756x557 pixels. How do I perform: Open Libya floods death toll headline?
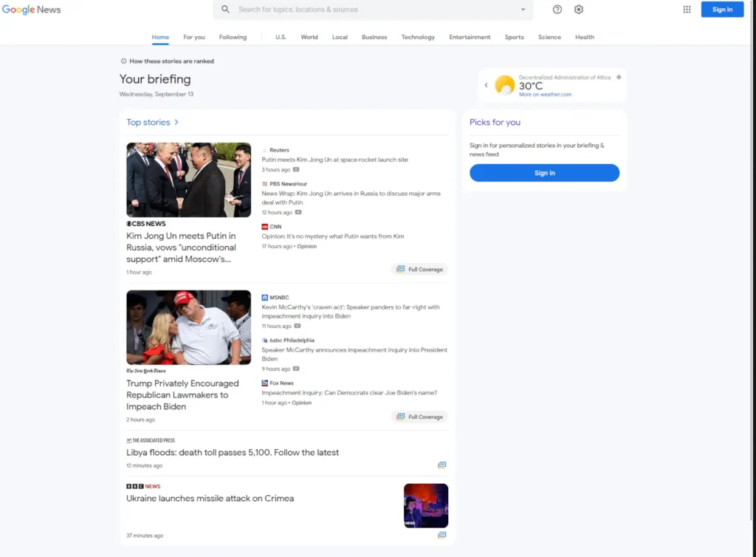(x=233, y=453)
